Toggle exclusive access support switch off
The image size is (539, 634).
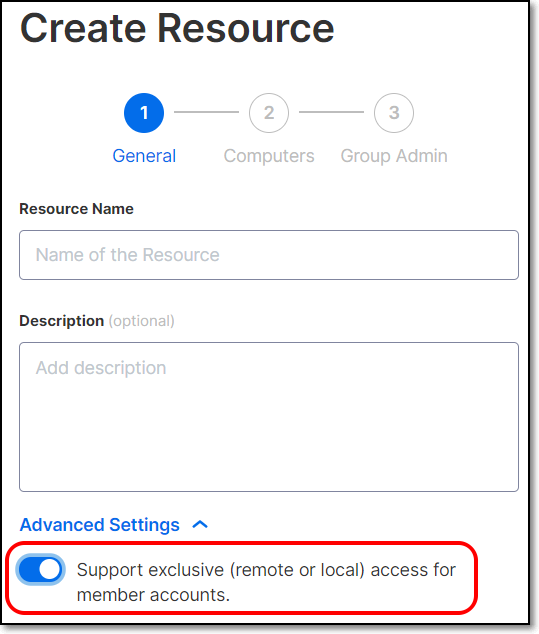coord(40,570)
